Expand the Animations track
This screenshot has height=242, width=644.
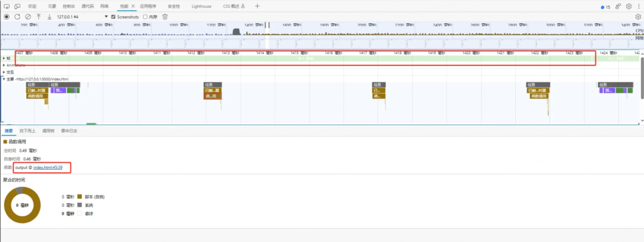tap(4, 66)
